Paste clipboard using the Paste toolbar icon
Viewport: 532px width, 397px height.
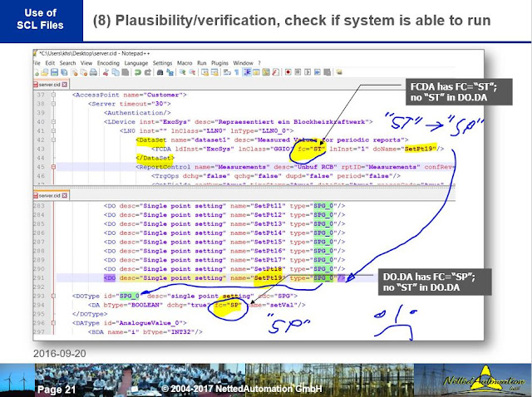(x=126, y=72)
